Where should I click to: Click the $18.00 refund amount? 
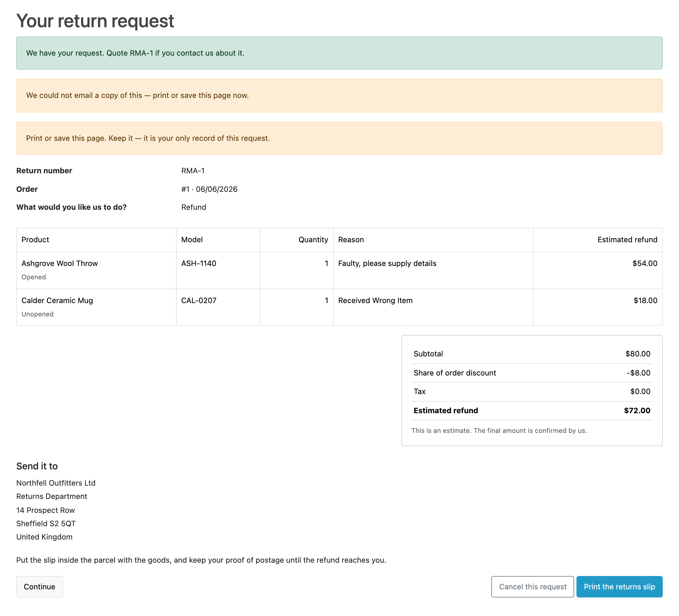[645, 300]
